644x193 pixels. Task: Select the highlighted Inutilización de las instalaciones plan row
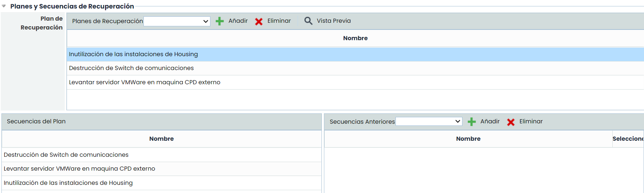pyautogui.click(x=133, y=54)
